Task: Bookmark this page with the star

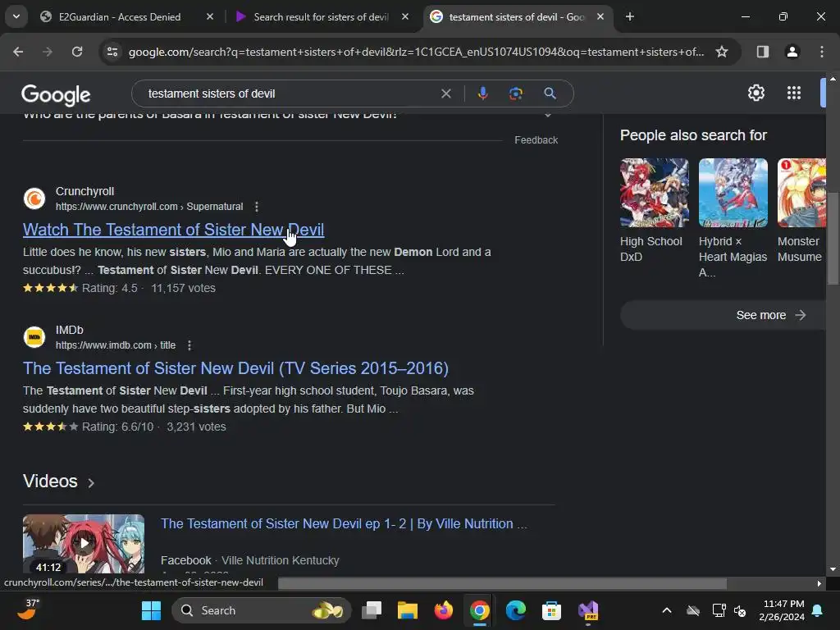Action: [x=722, y=52]
